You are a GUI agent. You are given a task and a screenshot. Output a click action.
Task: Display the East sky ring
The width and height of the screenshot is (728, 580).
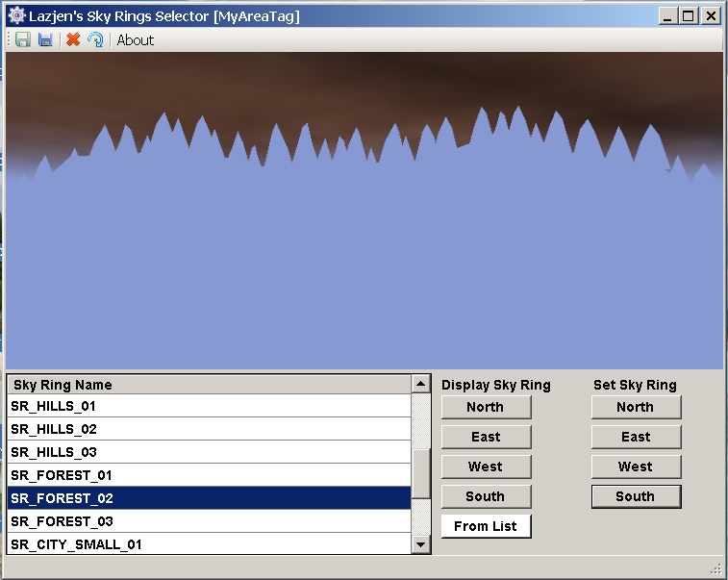click(x=486, y=437)
